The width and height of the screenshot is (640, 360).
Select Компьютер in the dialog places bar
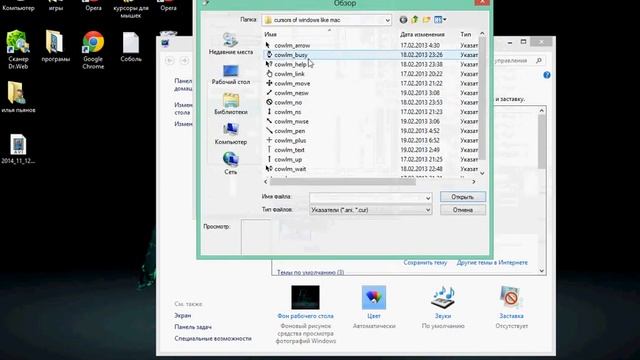point(231,134)
